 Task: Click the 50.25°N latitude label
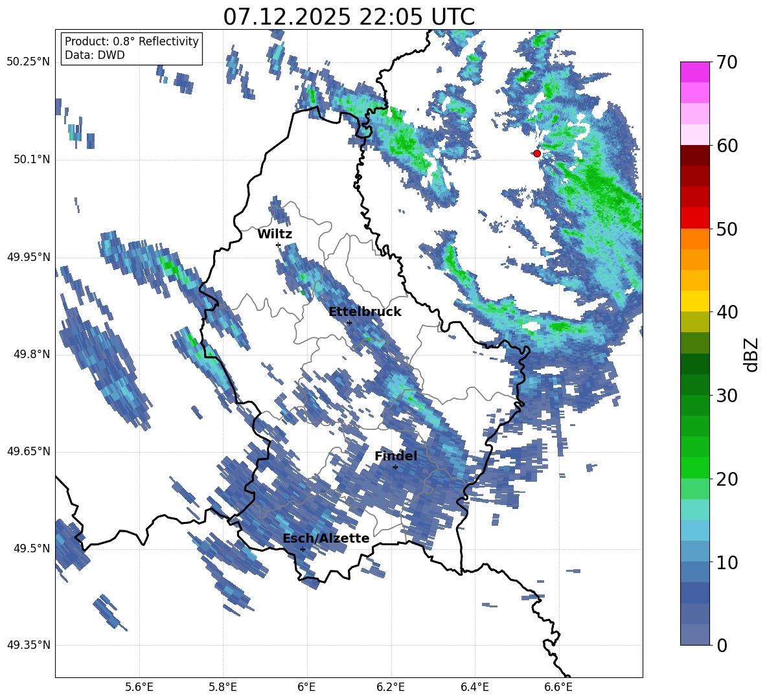(29, 62)
